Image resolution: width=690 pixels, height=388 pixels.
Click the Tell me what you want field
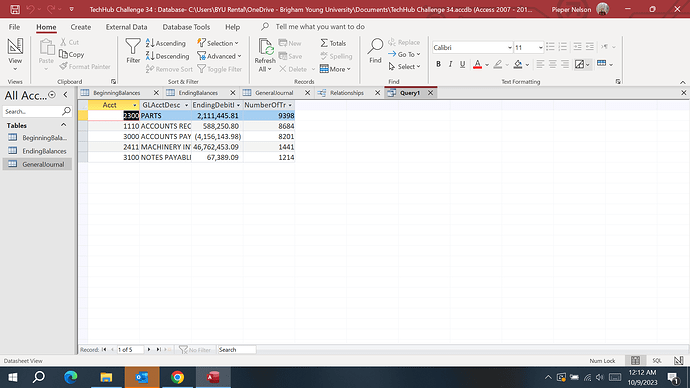320,27
